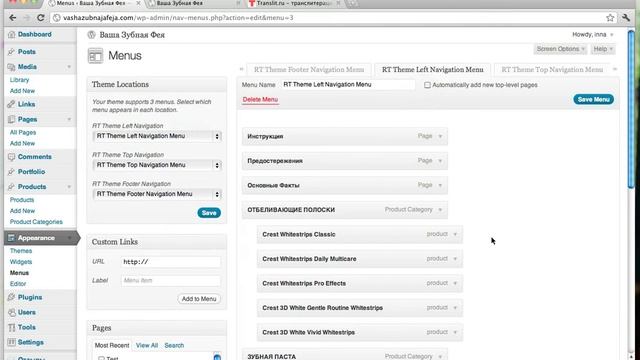Click the Products sidebar icon
This screenshot has height=360, width=640.
(11, 187)
